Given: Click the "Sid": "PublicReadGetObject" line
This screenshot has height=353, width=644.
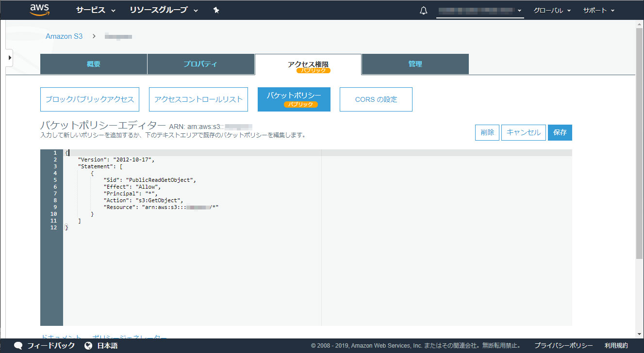Looking at the screenshot, I should tap(150, 180).
